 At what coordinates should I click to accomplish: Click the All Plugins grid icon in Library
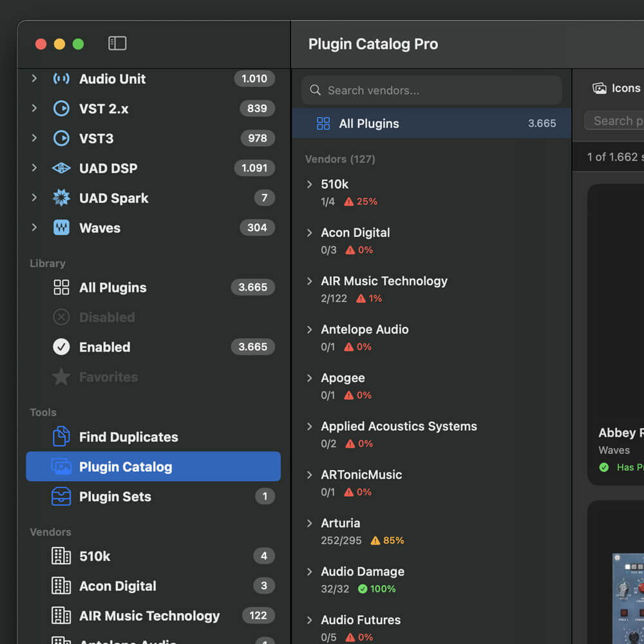(61, 287)
